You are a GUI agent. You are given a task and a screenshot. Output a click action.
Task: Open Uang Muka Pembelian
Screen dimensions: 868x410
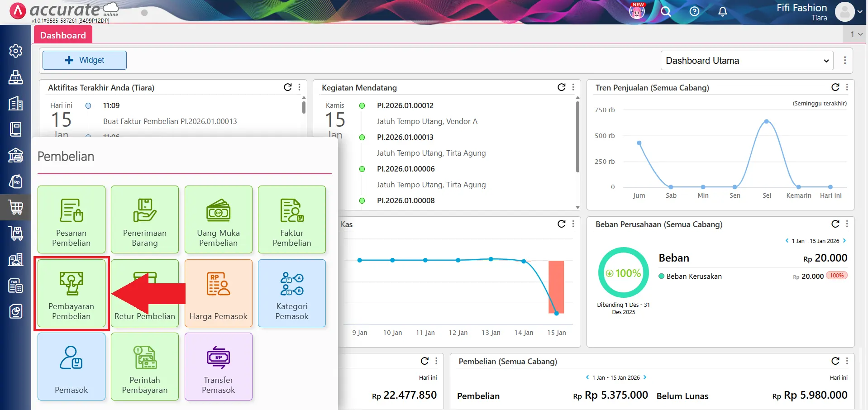tap(218, 219)
